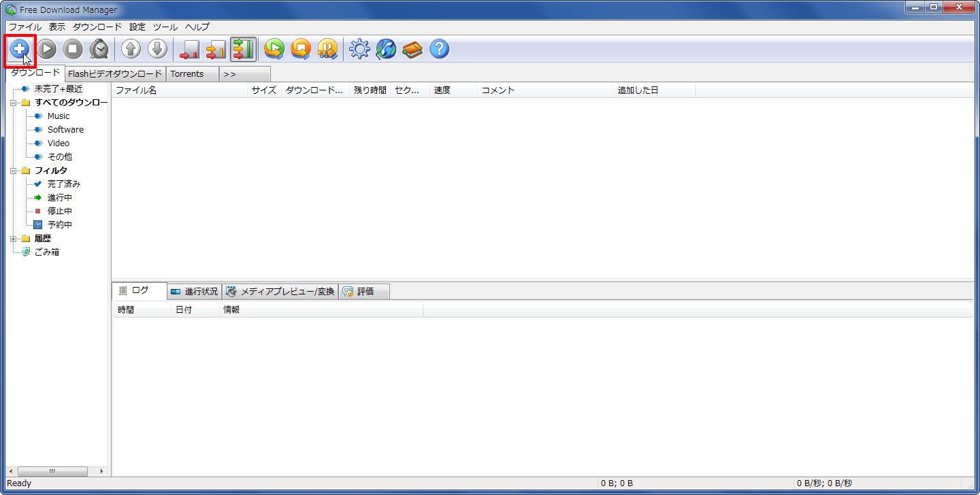Click the tree panel scrollbar right arrow
Image resolution: width=980 pixels, height=495 pixels.
tap(102, 471)
